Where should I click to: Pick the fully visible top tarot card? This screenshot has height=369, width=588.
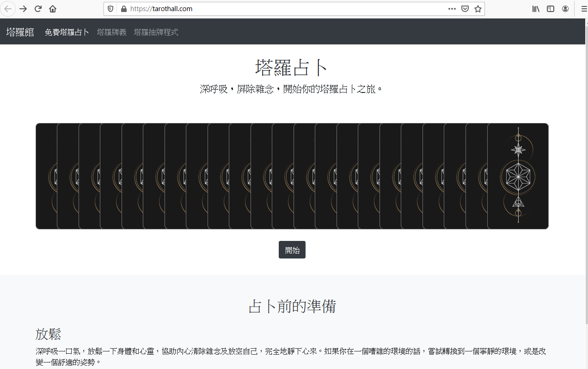pos(518,176)
